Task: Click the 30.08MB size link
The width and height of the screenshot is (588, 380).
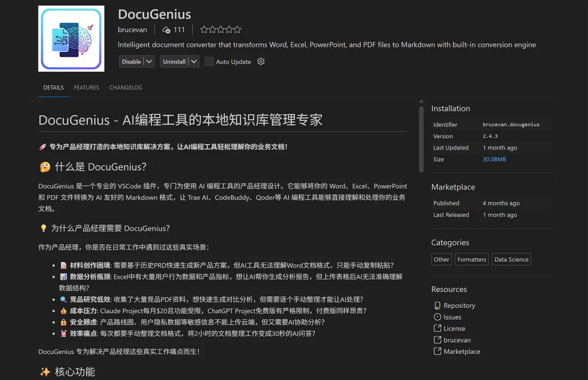Action: pos(494,159)
